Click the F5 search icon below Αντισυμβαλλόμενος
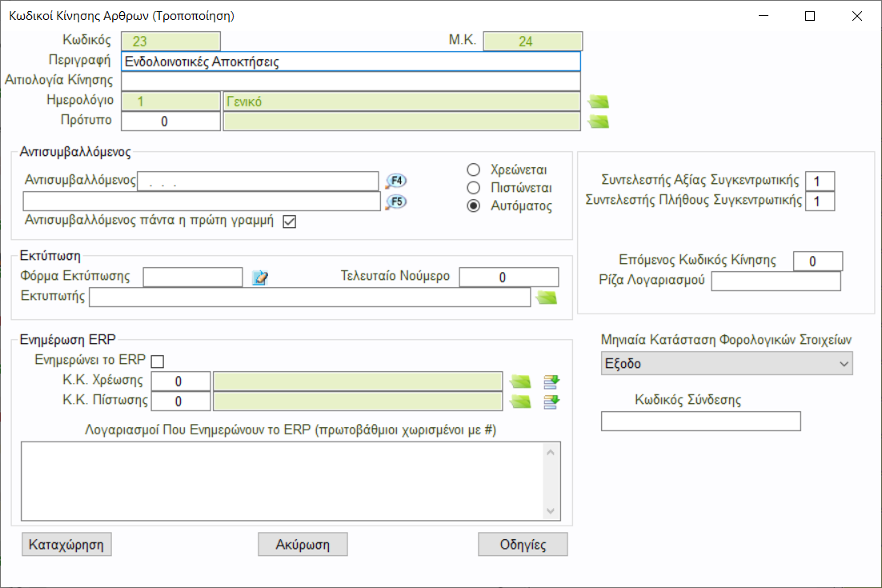Viewport: 882px width, 588px height. point(395,202)
